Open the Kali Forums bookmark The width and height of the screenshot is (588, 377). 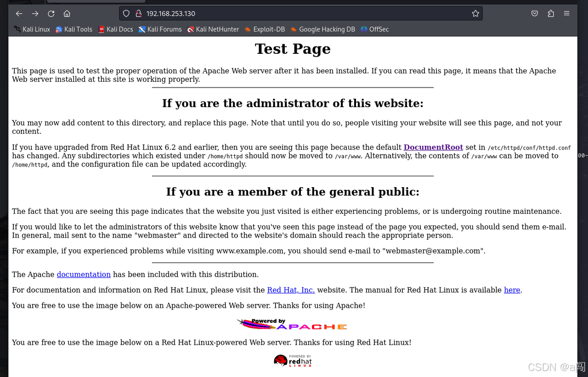[160, 29]
